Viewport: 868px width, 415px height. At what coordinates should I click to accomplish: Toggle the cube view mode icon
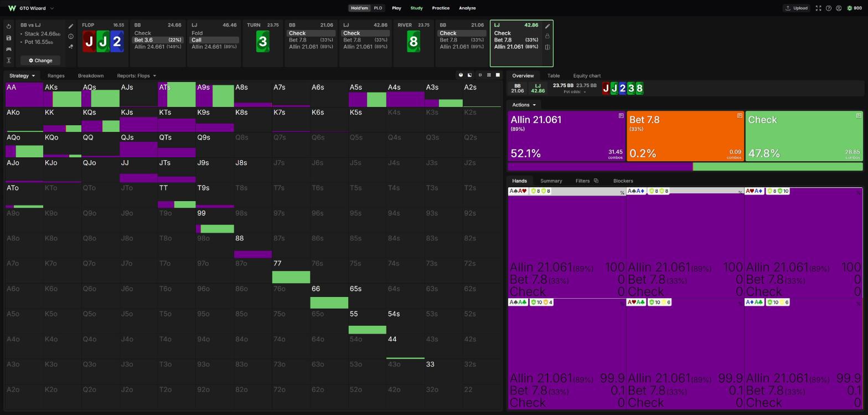(x=461, y=75)
